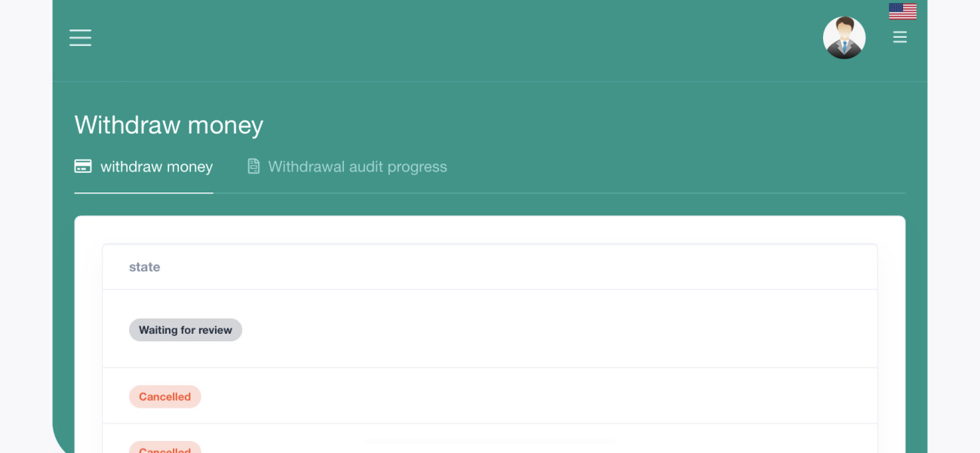Click the Withdraw money page heading
Screen dimensions: 980x453
tap(169, 125)
